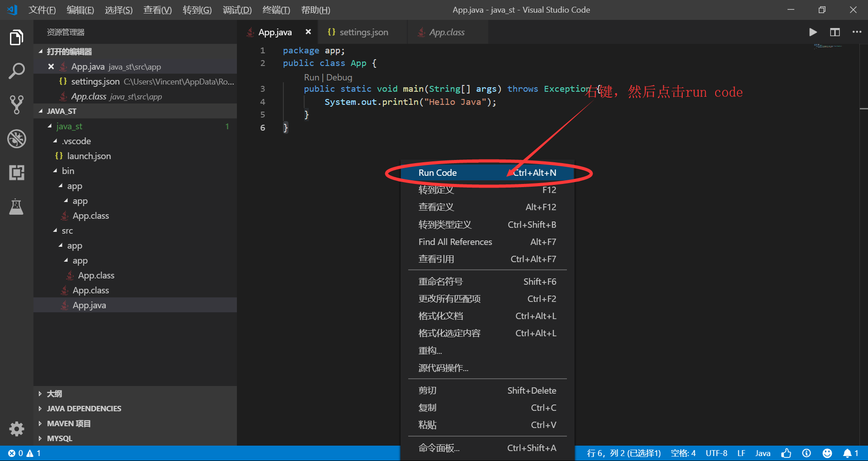Run the file using the play button
The width and height of the screenshot is (868, 461).
(812, 32)
